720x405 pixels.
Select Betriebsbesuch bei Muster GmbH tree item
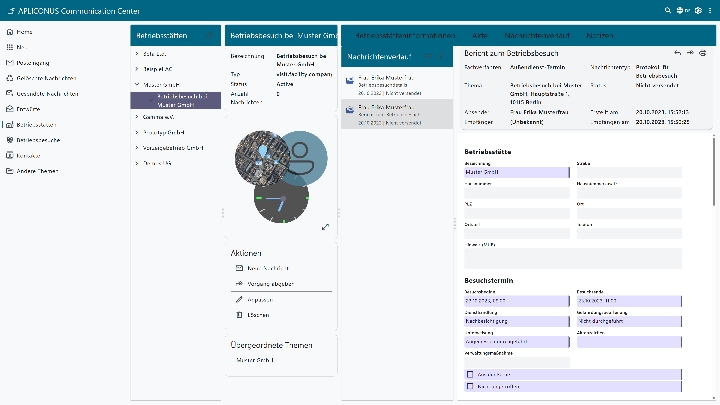pyautogui.click(x=175, y=101)
